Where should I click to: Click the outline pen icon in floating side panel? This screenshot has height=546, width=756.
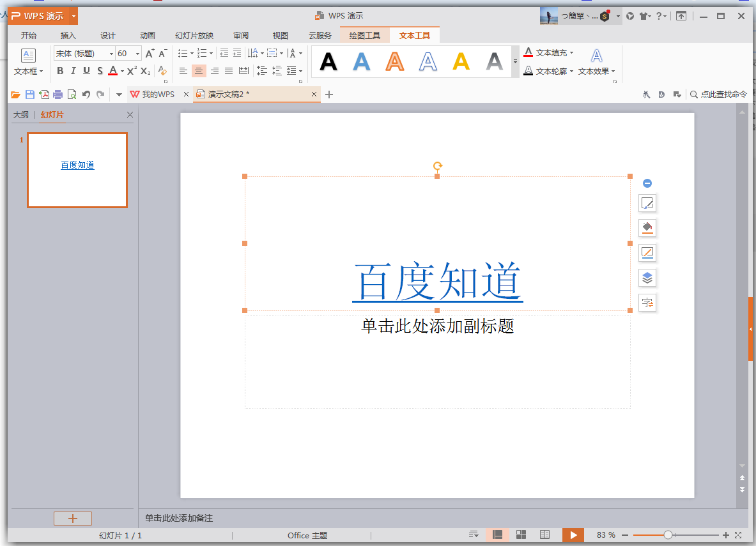tap(647, 252)
